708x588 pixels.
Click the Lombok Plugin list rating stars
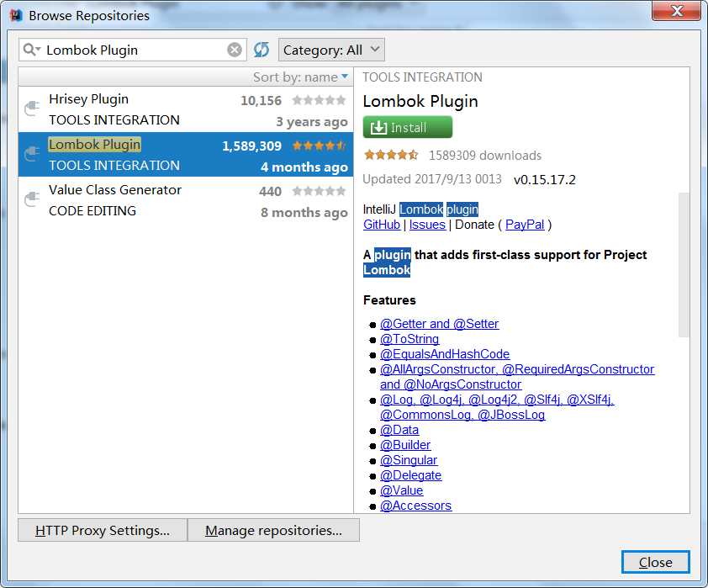point(319,146)
